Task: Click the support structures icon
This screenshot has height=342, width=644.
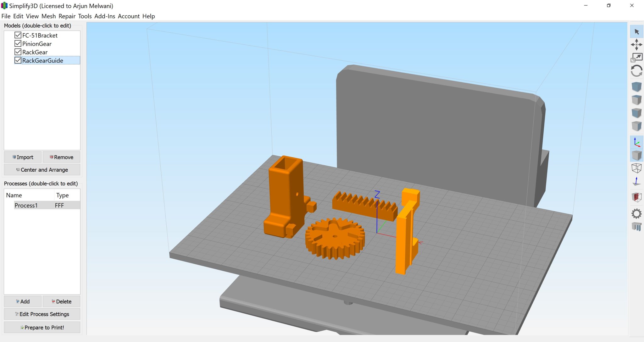Action: click(x=636, y=227)
